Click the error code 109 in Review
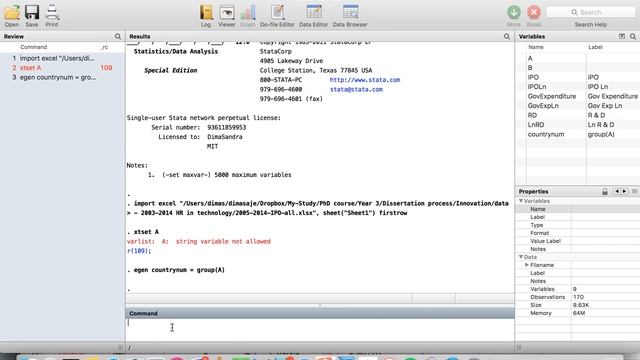The image size is (640, 360). click(x=106, y=68)
